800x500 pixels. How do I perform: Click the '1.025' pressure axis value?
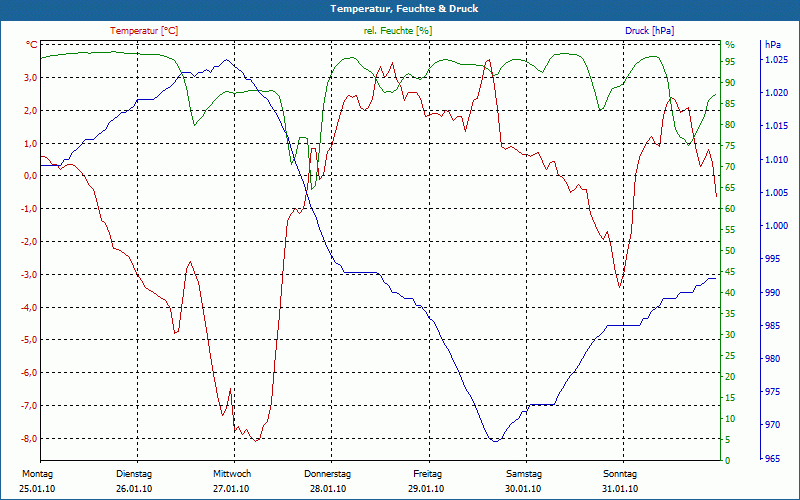(777, 60)
